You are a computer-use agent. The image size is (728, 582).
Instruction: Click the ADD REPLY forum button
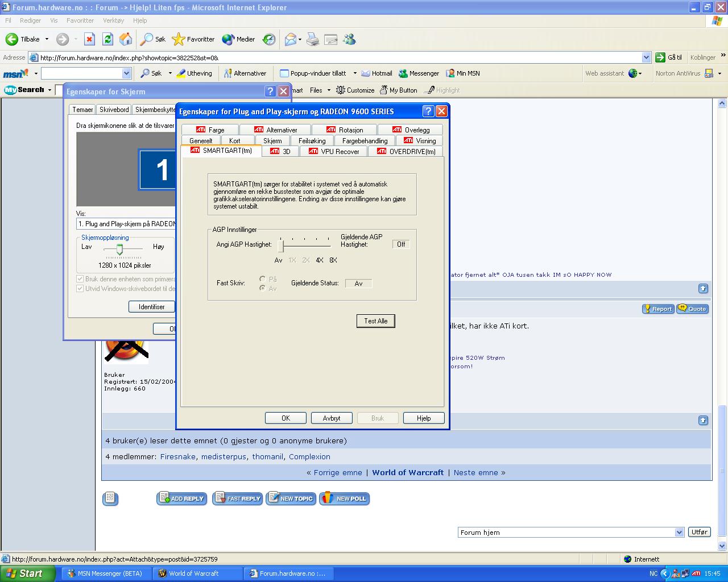[x=182, y=498]
